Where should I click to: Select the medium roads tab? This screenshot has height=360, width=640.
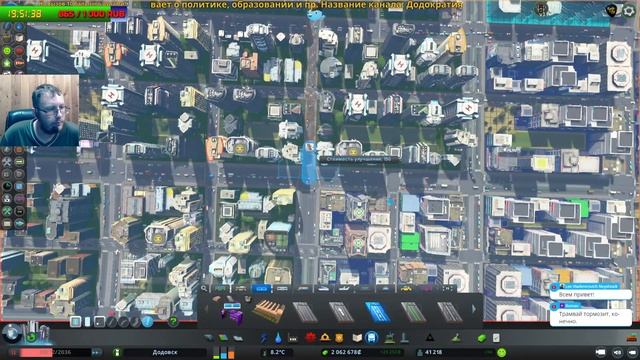click(x=241, y=289)
